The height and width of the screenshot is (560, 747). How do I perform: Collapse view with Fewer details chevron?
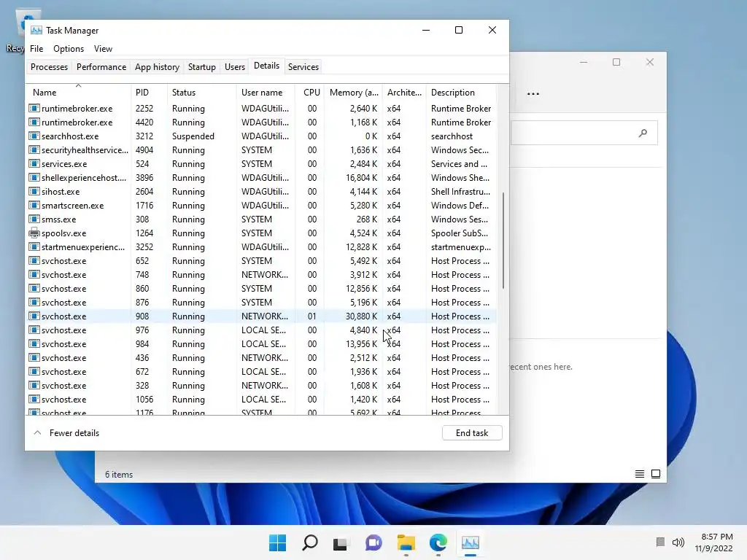[x=38, y=433]
